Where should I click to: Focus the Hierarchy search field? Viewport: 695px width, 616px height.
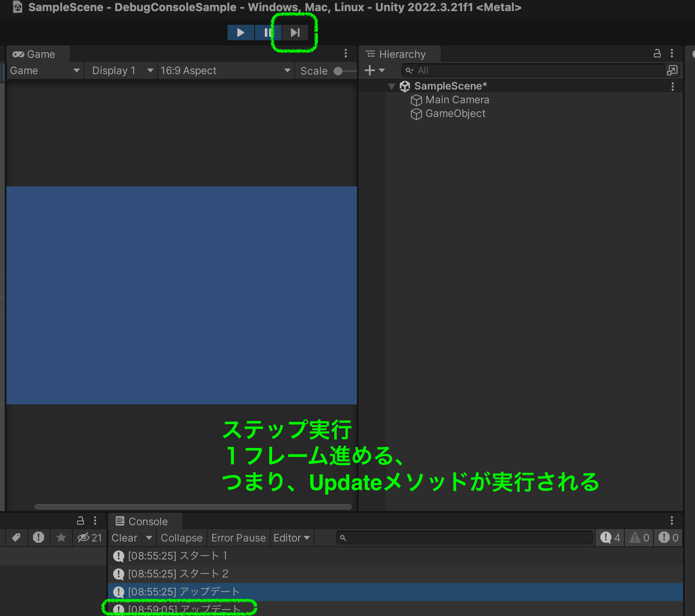pos(533,70)
